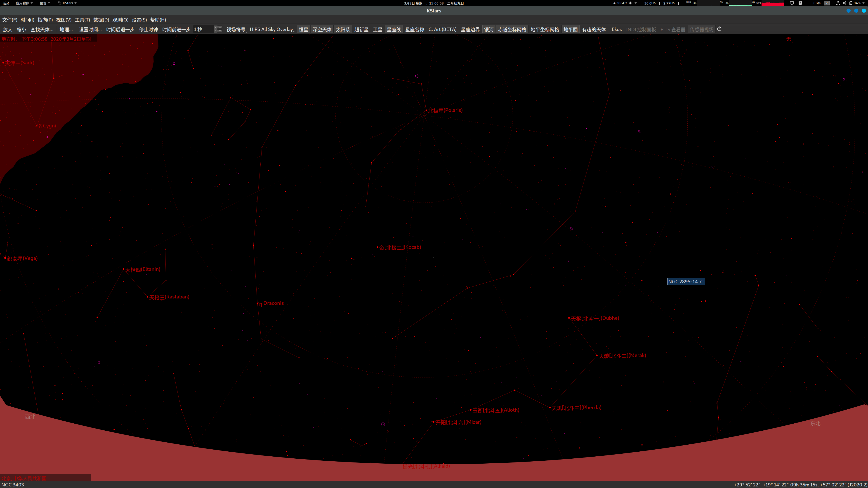Click 查找天体... (find object) button
Image resolution: width=868 pixels, height=488 pixels.
click(42, 29)
